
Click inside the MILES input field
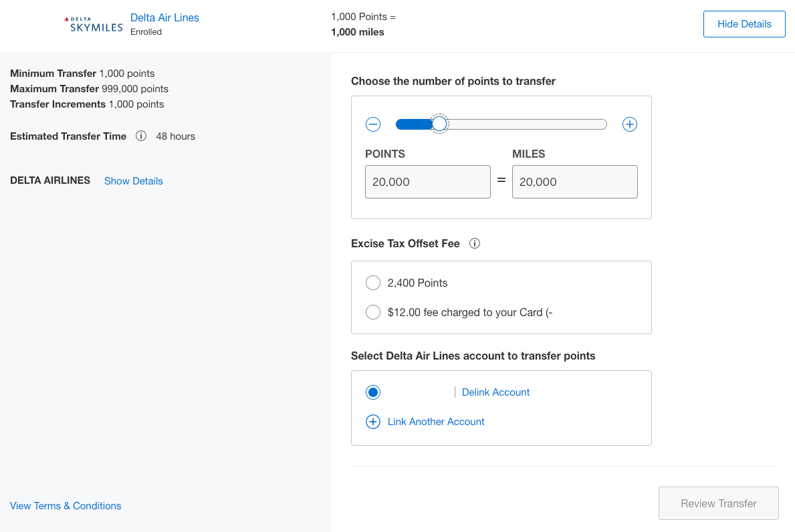[x=574, y=181]
